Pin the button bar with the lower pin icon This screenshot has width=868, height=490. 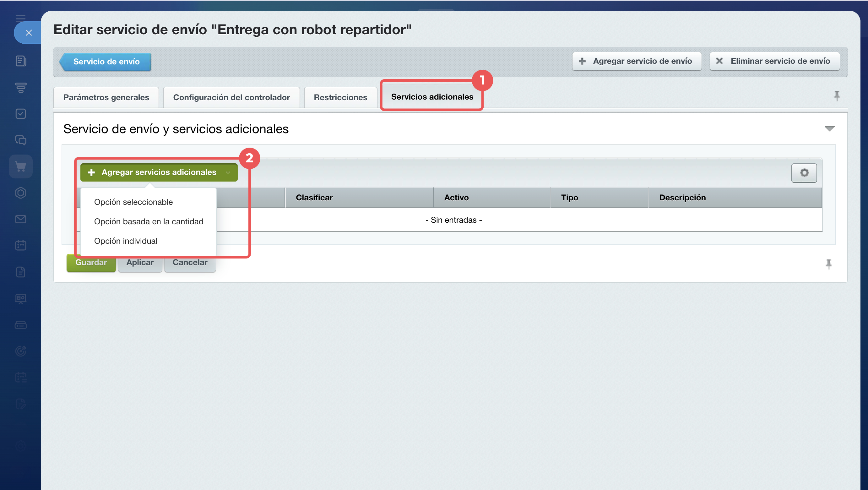pyautogui.click(x=828, y=264)
